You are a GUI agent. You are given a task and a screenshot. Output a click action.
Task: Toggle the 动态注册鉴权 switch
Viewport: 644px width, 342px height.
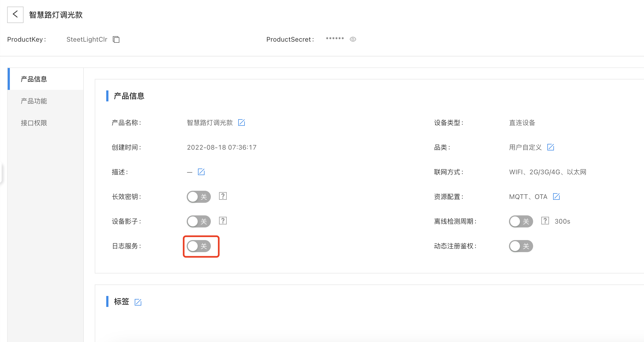521,246
